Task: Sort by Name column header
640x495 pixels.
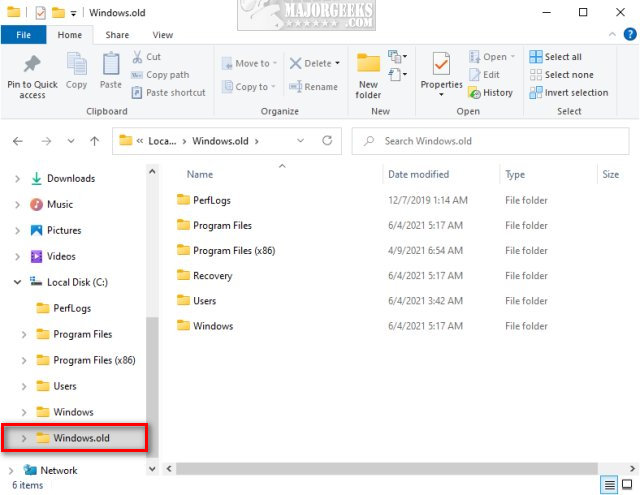Action: click(x=200, y=175)
